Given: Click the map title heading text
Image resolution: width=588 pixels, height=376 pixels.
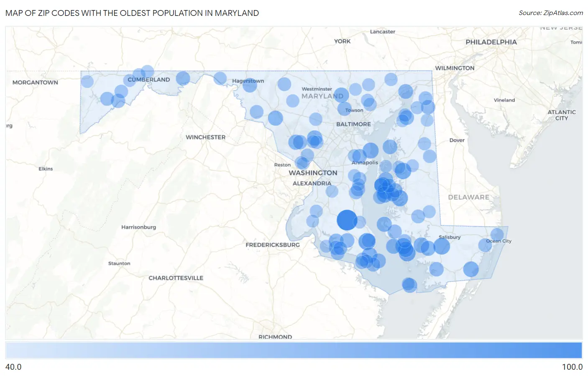Looking at the screenshot, I should [132, 13].
